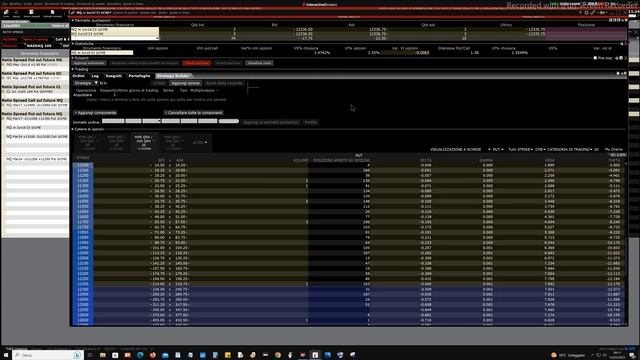Collapse the Statistiche section

[73, 44]
